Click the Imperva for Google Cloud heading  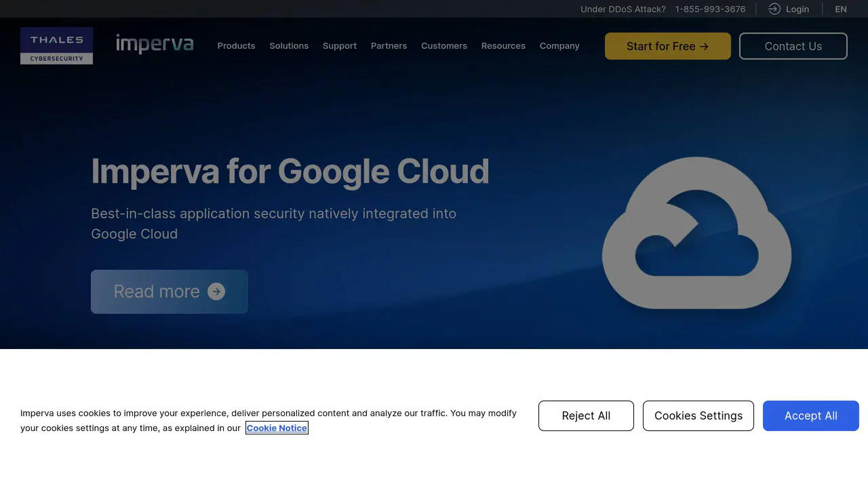(x=290, y=171)
